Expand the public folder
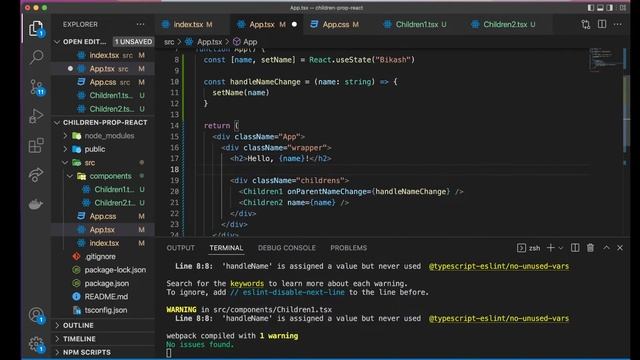This screenshot has width=640, height=360. pyautogui.click(x=65, y=149)
